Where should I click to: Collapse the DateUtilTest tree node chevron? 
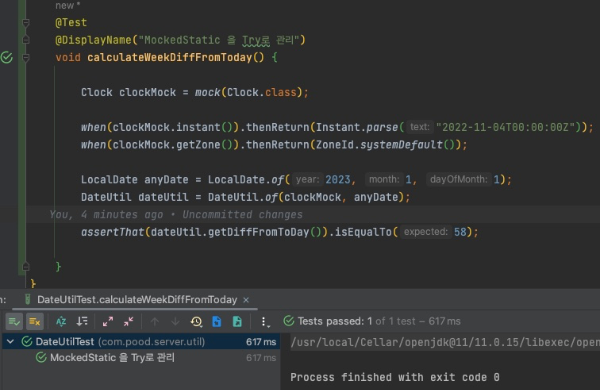pos(10,341)
